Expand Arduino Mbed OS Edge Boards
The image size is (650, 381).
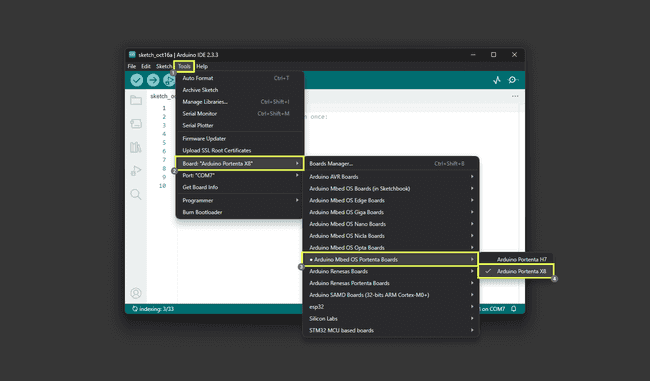pos(391,200)
